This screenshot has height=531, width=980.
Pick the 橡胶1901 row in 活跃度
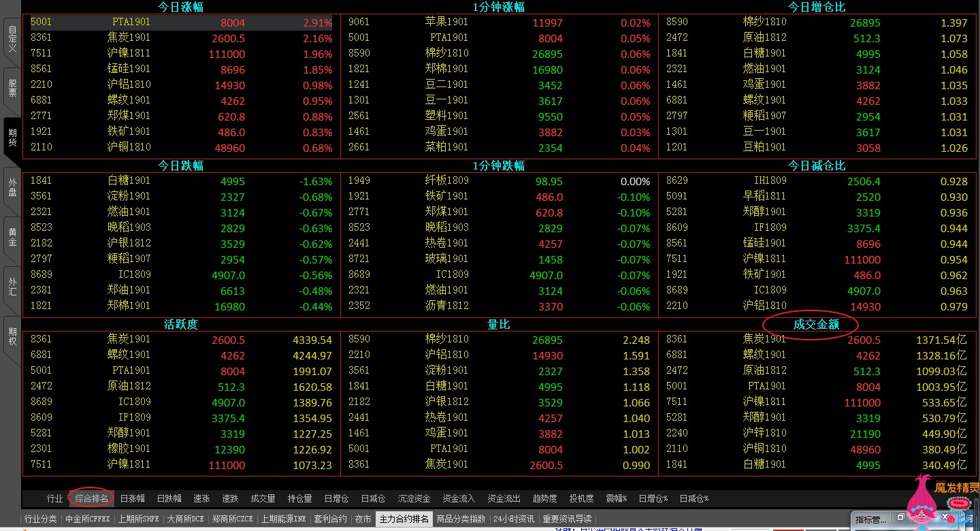(181, 449)
